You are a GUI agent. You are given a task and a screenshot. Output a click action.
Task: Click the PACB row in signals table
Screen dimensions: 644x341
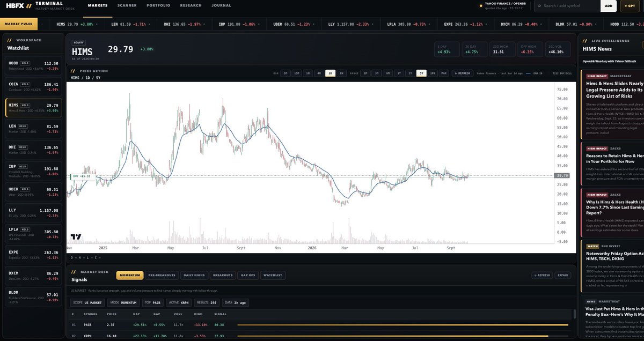[x=319, y=324]
